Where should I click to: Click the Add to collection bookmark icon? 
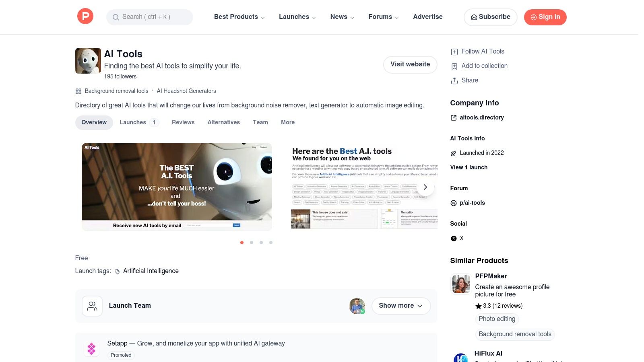(x=454, y=66)
